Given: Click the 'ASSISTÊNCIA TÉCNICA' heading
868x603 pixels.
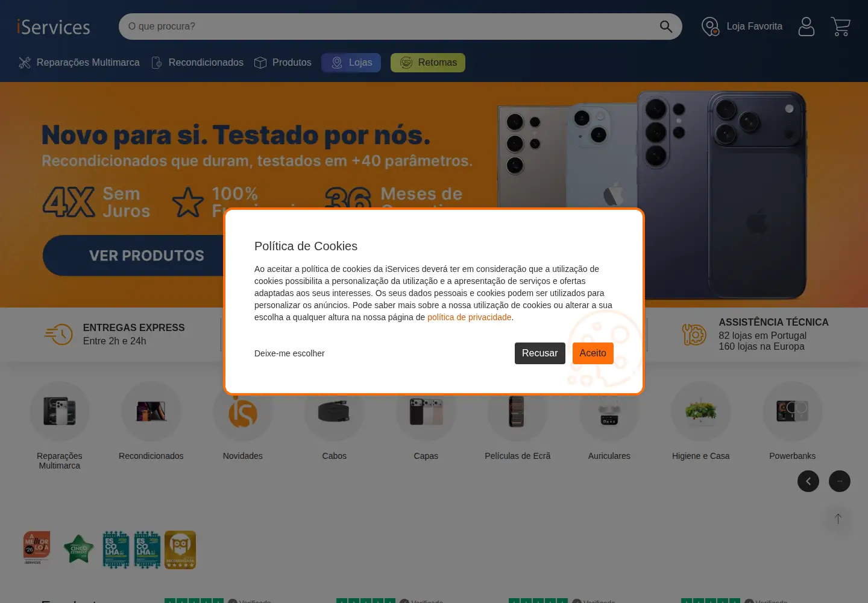Looking at the screenshot, I should click(x=773, y=322).
